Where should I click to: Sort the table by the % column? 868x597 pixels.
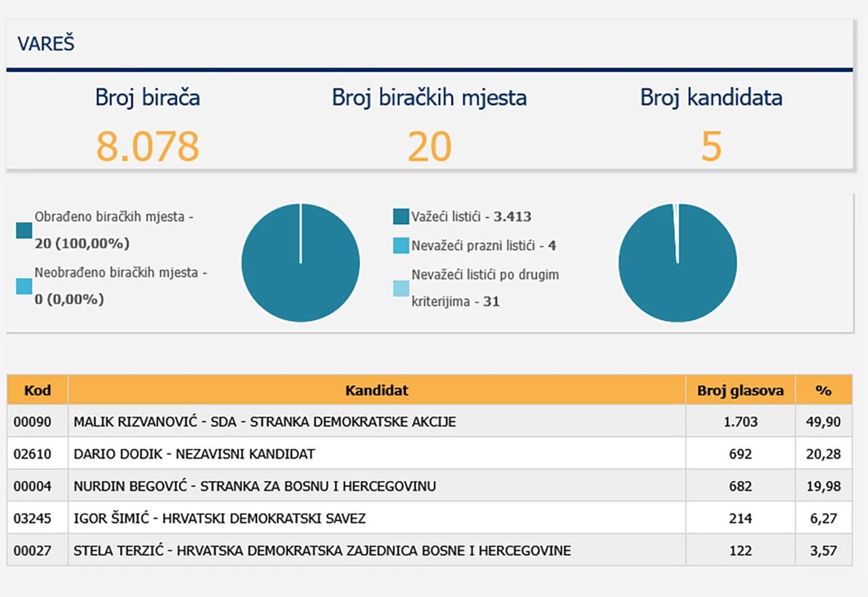(x=823, y=390)
